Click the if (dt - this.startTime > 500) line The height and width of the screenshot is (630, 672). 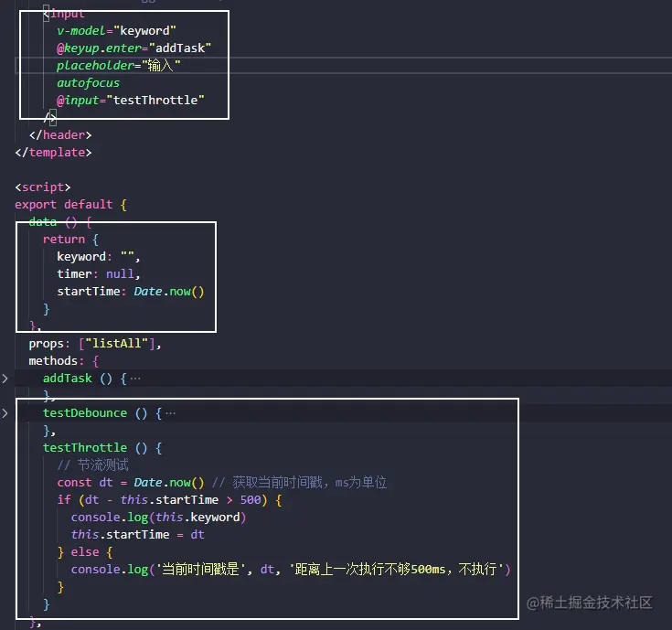(169, 500)
